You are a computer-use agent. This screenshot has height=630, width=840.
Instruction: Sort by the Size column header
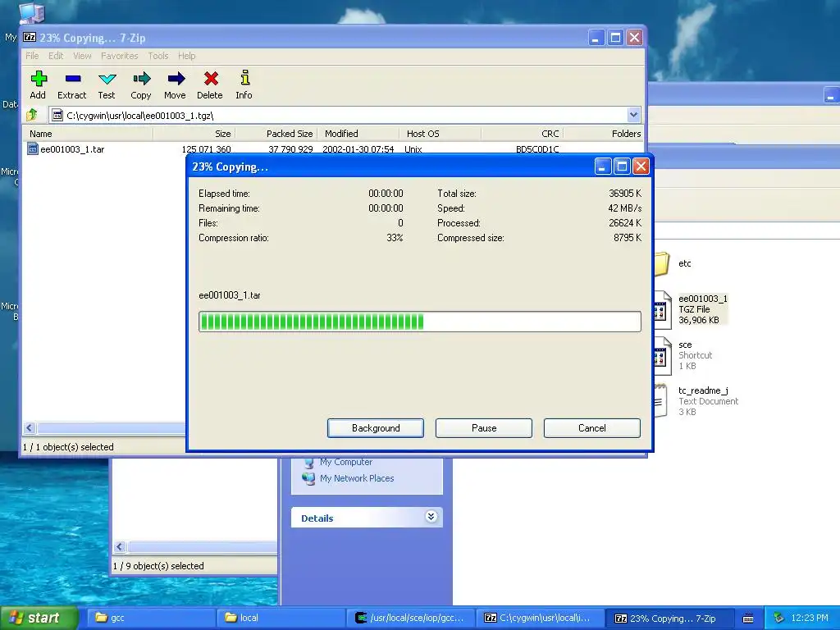194,134
